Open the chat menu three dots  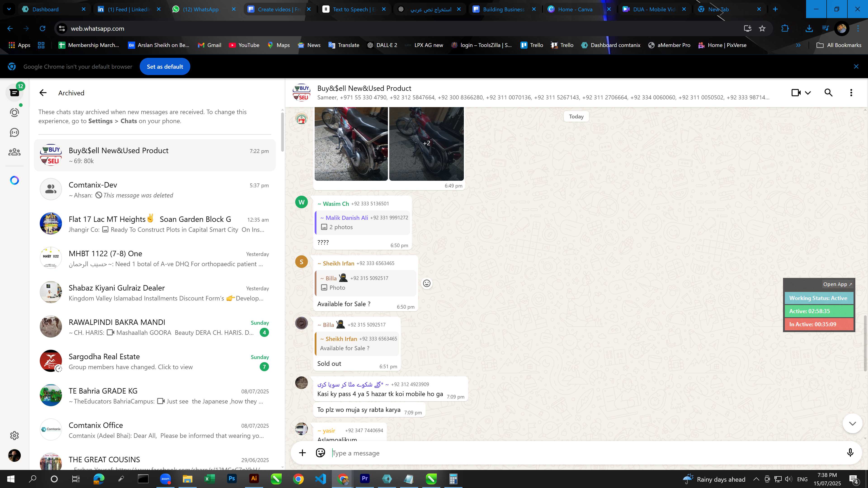tap(851, 93)
